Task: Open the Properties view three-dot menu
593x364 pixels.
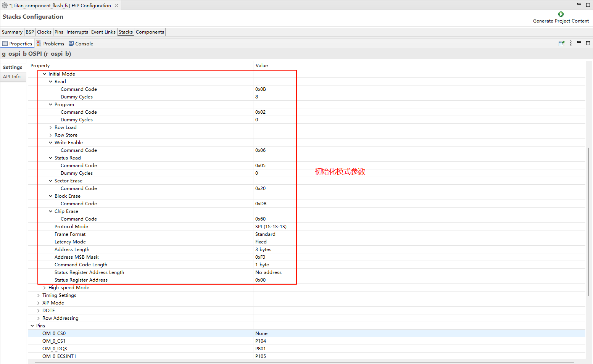Action: [570, 43]
